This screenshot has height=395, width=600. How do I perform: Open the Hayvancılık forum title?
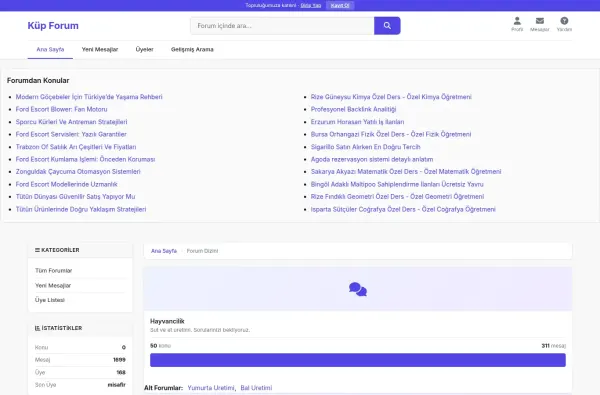[x=167, y=321]
